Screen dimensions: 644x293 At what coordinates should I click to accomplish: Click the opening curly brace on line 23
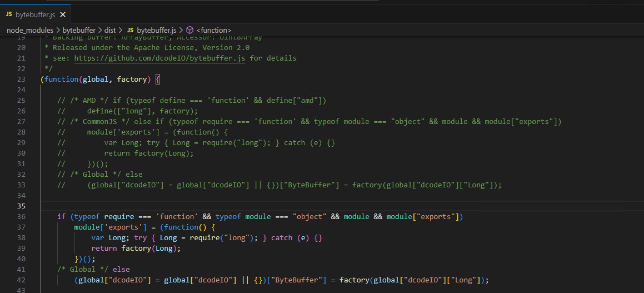(x=158, y=79)
